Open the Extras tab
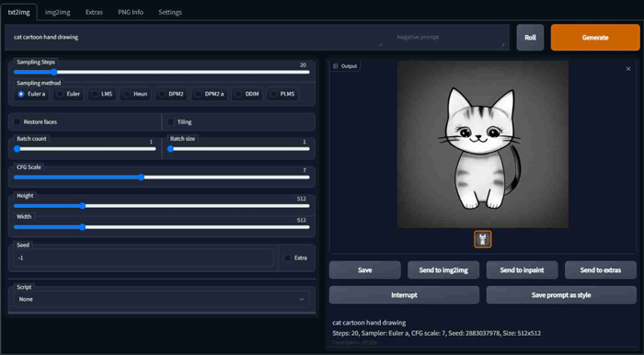The width and height of the screenshot is (644, 355). tap(94, 12)
